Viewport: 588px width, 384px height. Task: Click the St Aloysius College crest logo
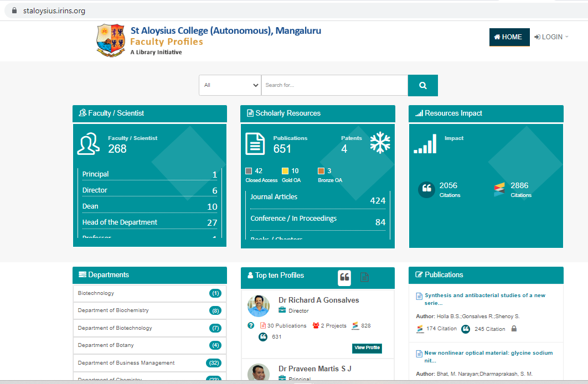111,40
